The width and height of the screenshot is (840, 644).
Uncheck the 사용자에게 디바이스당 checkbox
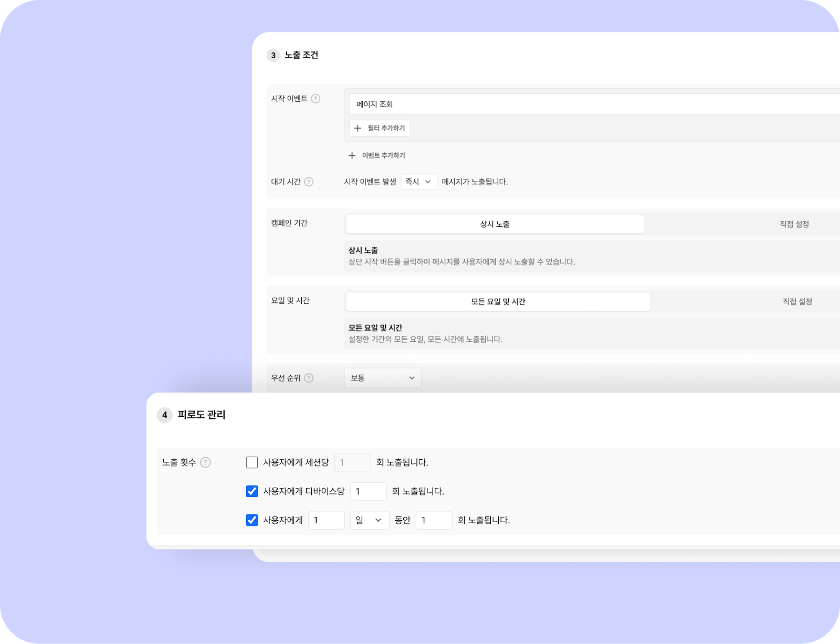[252, 491]
